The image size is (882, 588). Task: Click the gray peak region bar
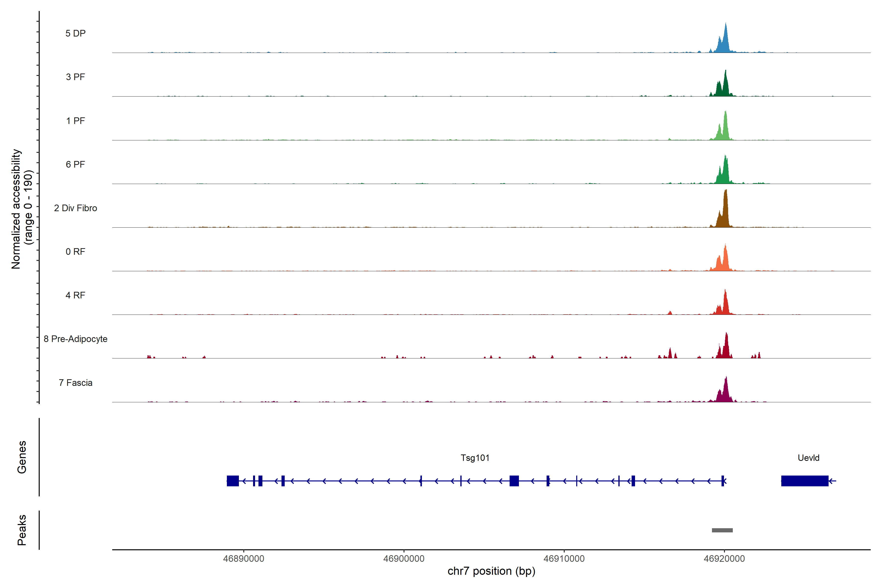coord(722,530)
